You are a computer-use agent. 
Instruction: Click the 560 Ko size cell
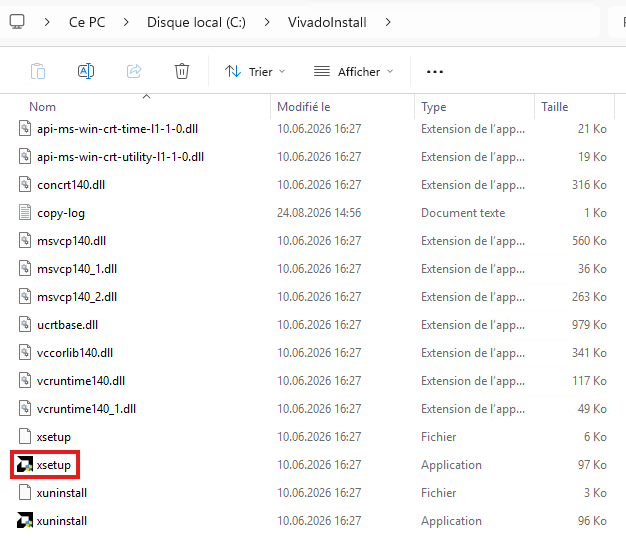[589, 241]
